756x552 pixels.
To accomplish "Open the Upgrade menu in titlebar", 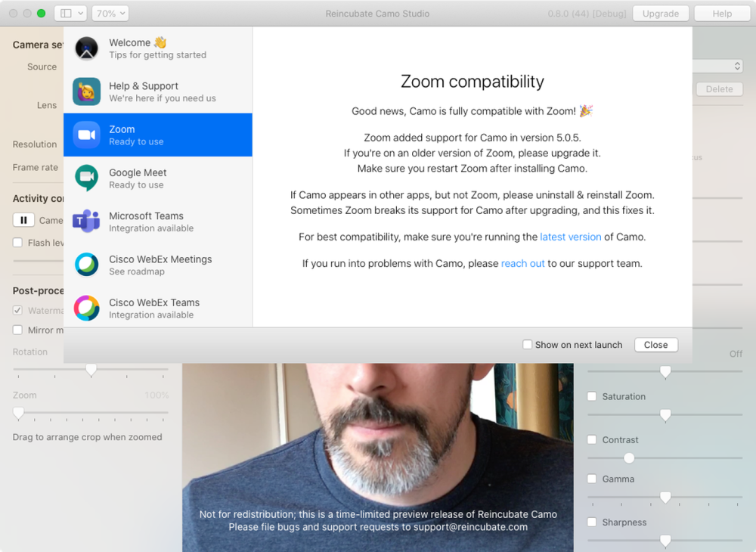I will click(660, 14).
